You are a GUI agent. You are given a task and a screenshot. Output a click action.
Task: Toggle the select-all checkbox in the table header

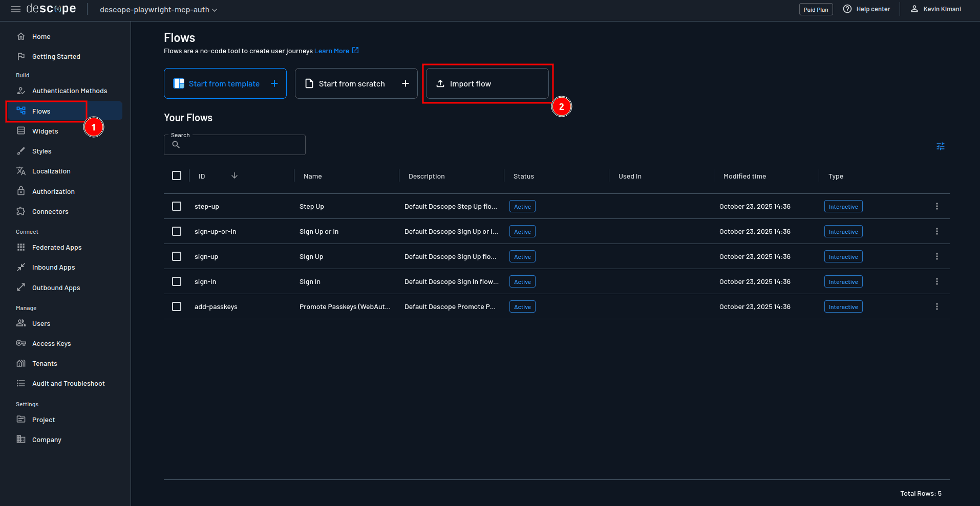point(177,175)
